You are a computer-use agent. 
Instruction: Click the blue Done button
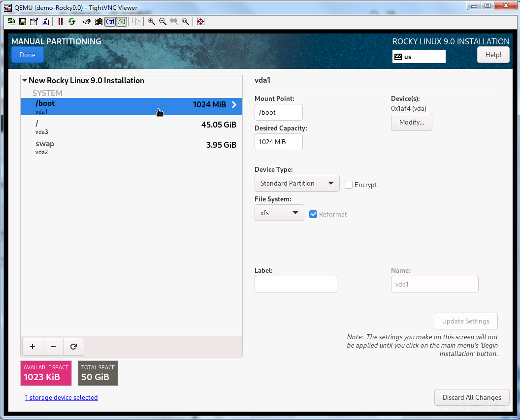tap(28, 55)
